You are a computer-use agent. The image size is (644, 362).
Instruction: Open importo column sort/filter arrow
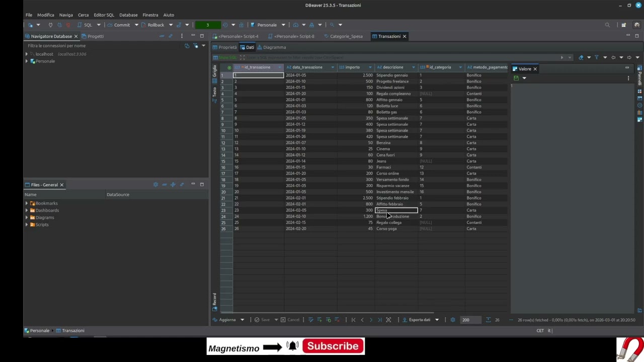[370, 67]
